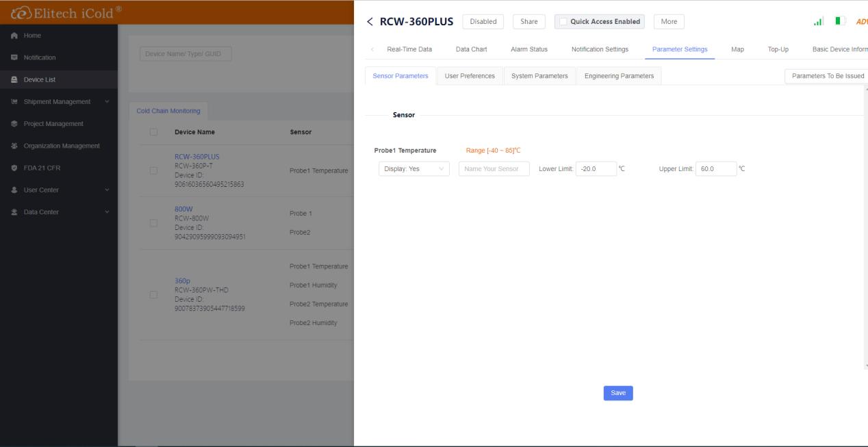Image resolution: width=868 pixels, height=447 pixels.
Task: Open the Project Management menu label
Action: click(x=53, y=123)
